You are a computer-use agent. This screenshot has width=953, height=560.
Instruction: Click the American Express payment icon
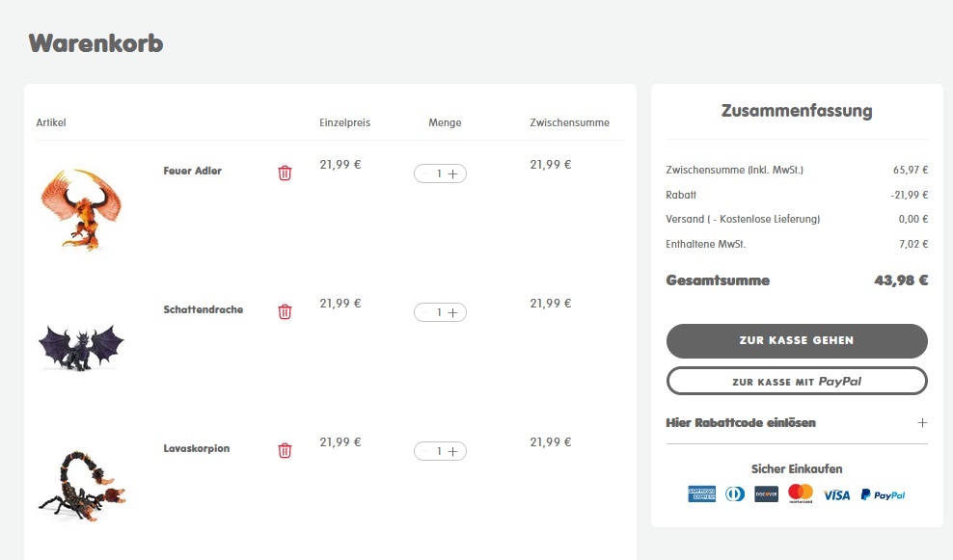pos(702,494)
